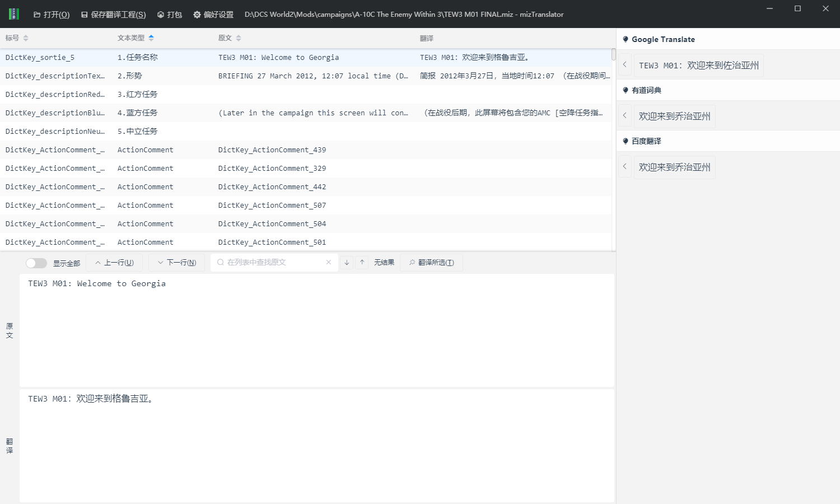Image resolution: width=840 pixels, height=504 pixels.
Task: Open a mission file with 打开
Action: (x=52, y=15)
